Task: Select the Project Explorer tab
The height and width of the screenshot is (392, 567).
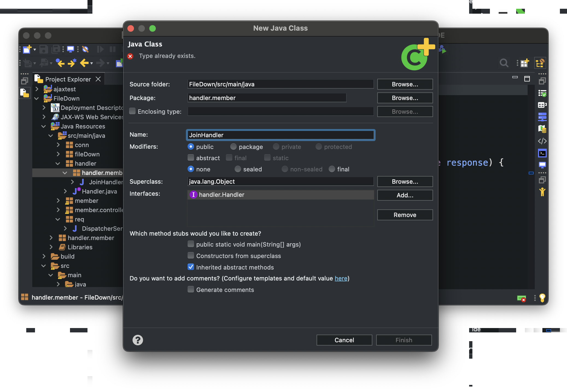Action: click(68, 79)
